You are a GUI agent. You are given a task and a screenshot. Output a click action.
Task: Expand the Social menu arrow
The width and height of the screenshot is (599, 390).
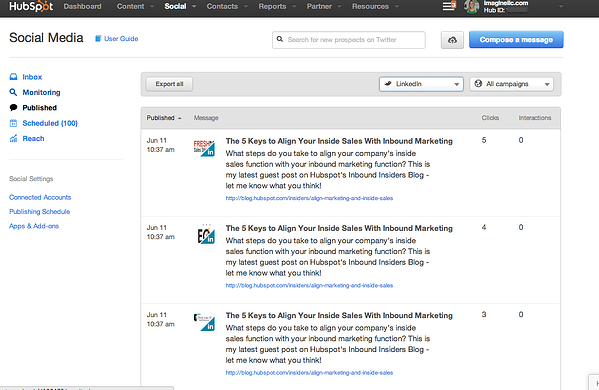[x=194, y=6]
